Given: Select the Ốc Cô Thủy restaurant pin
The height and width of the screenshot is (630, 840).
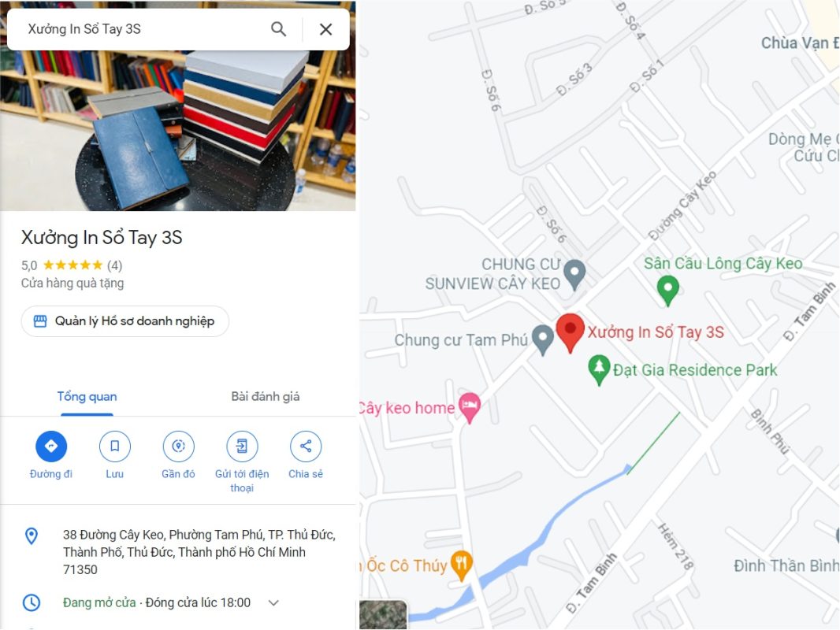Looking at the screenshot, I should tap(461, 565).
